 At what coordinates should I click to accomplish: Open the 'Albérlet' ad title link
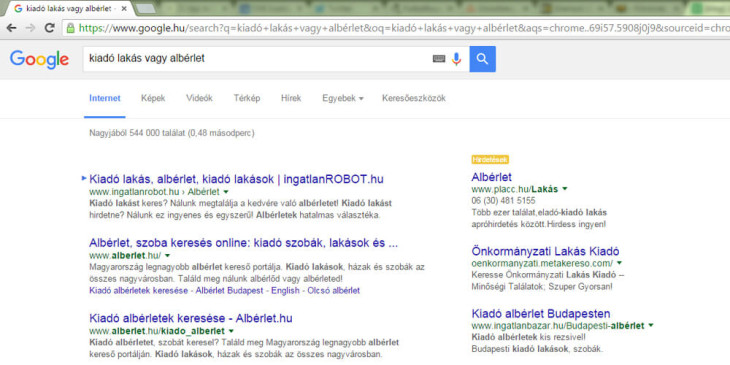click(x=491, y=177)
